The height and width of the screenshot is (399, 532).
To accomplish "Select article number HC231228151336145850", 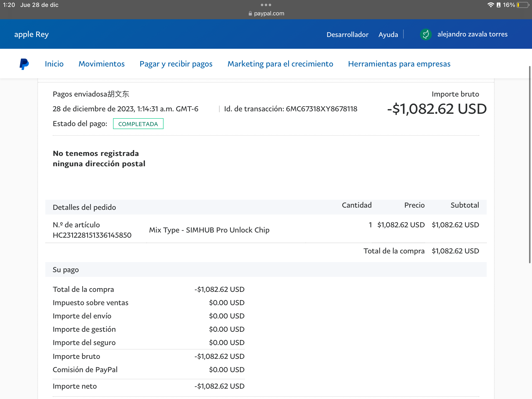I will point(92,235).
